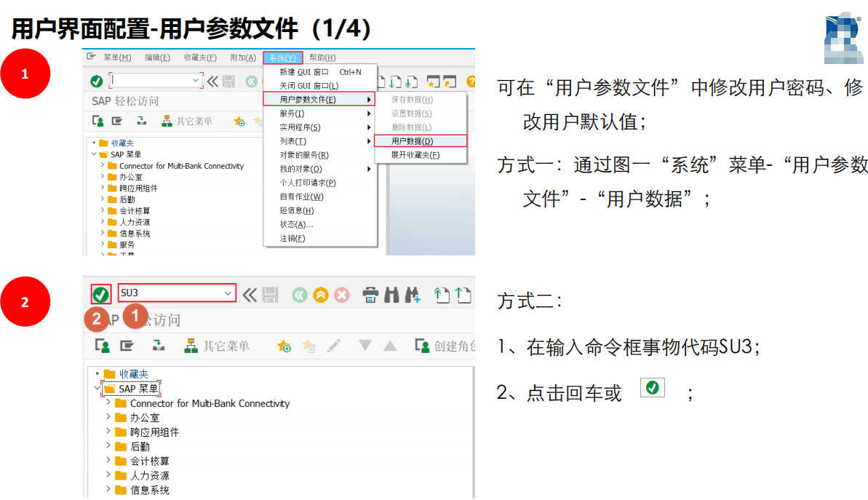Click Add to Favorites star icon, lower toolbar
This screenshot has height=500, width=868.
[284, 346]
